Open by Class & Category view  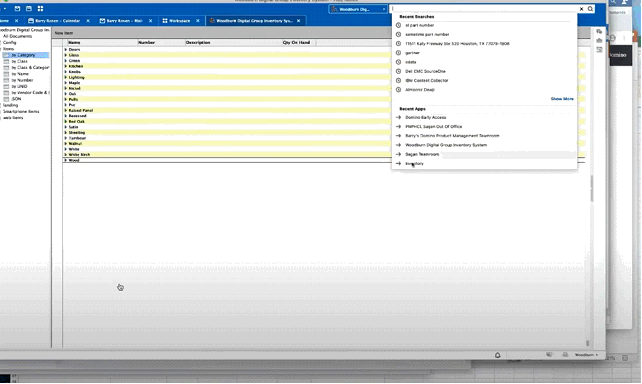coord(30,68)
